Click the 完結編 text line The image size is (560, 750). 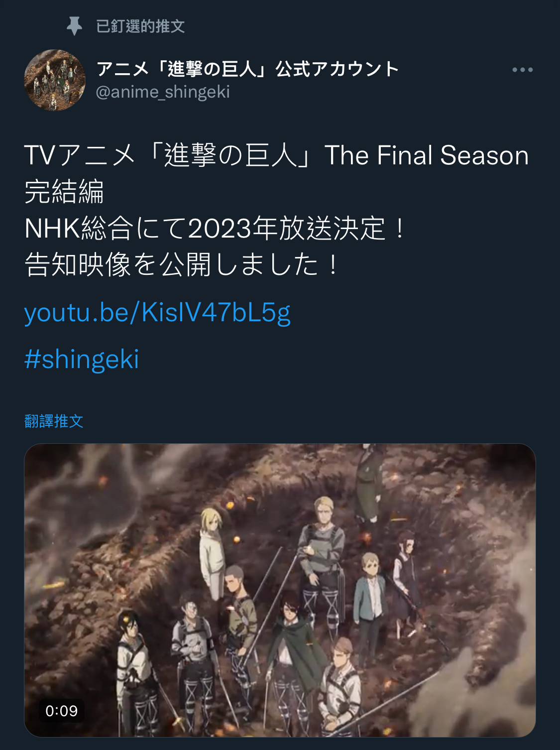click(x=64, y=192)
